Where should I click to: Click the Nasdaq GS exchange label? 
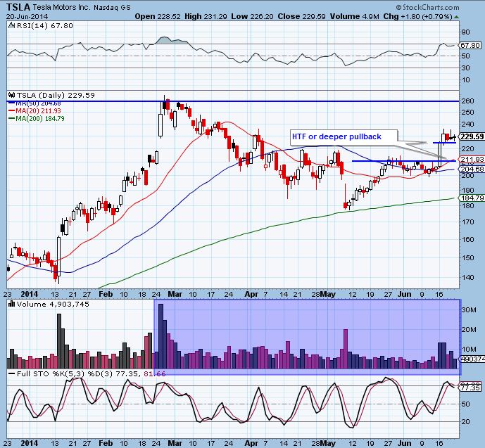(113, 7)
